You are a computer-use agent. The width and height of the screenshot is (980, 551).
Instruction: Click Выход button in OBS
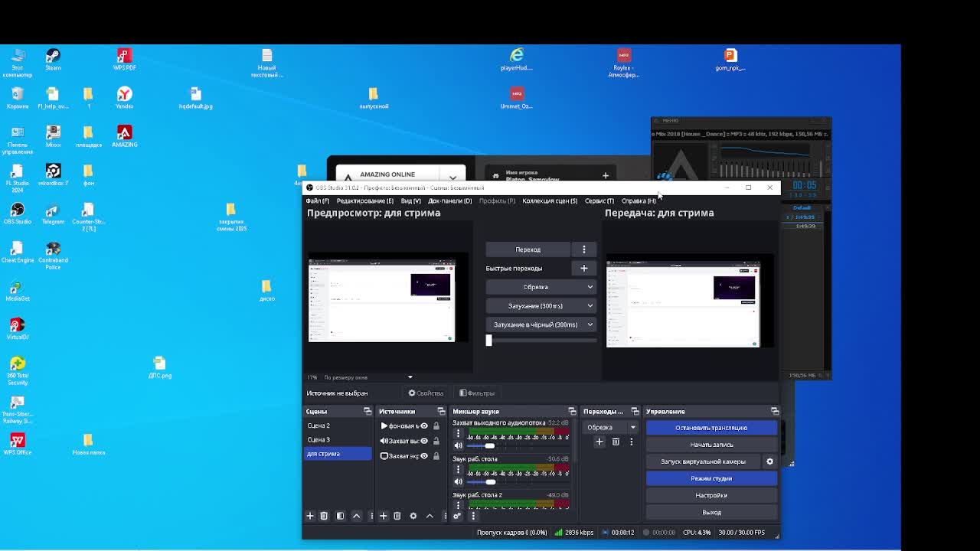tap(711, 512)
